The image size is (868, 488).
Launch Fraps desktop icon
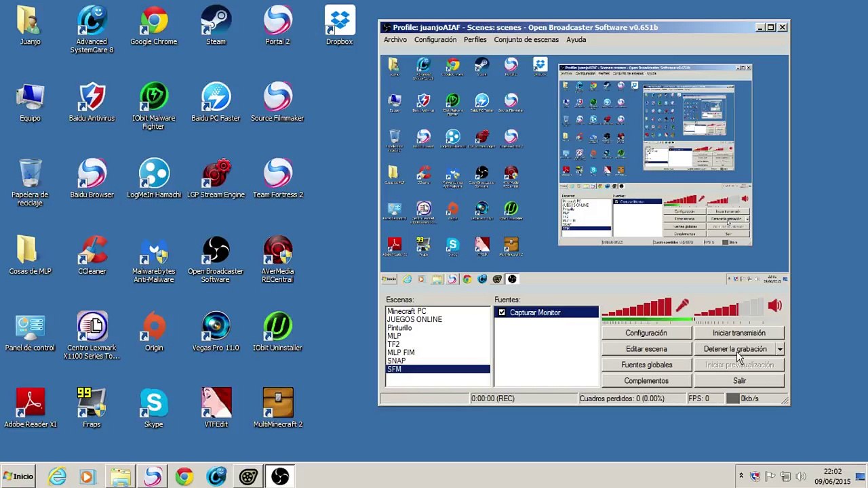[92, 409]
